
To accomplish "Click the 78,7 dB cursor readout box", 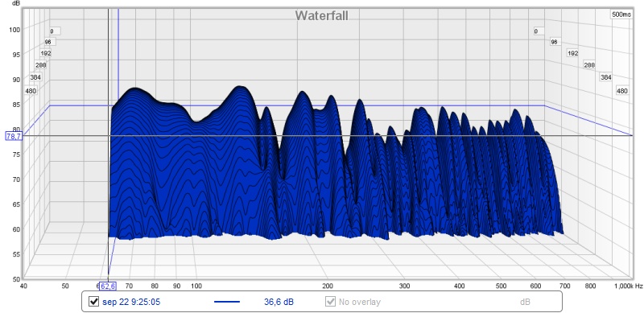I will 14,135.
